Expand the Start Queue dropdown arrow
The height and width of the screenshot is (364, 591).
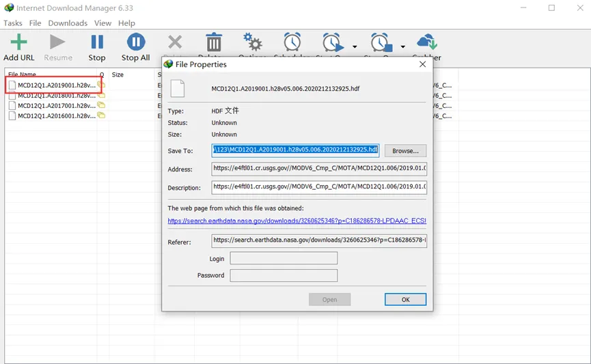click(355, 46)
